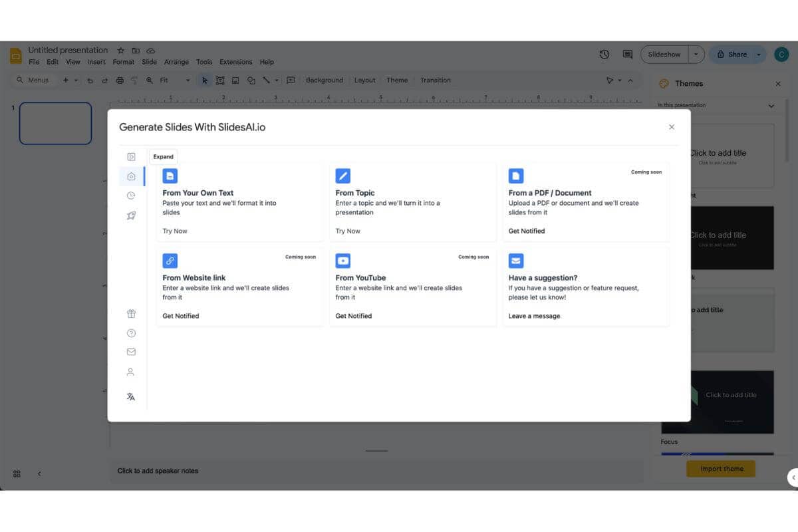Click to add speaker notes area

click(376, 471)
